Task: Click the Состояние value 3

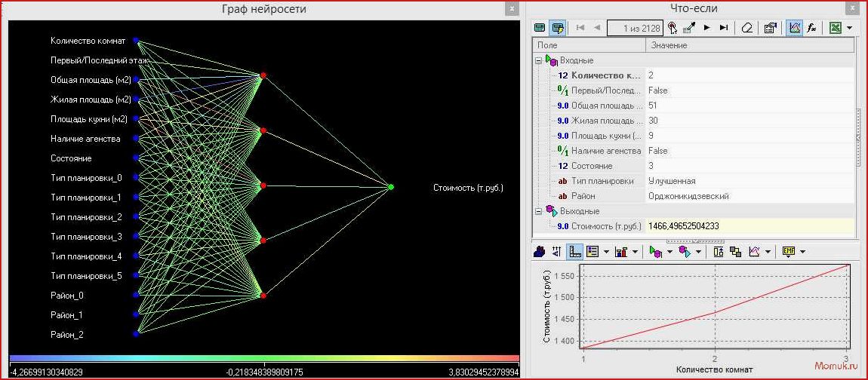Action: click(x=651, y=166)
